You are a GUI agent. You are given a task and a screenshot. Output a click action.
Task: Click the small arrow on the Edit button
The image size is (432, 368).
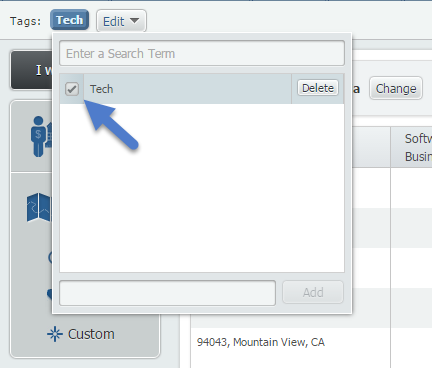point(134,21)
